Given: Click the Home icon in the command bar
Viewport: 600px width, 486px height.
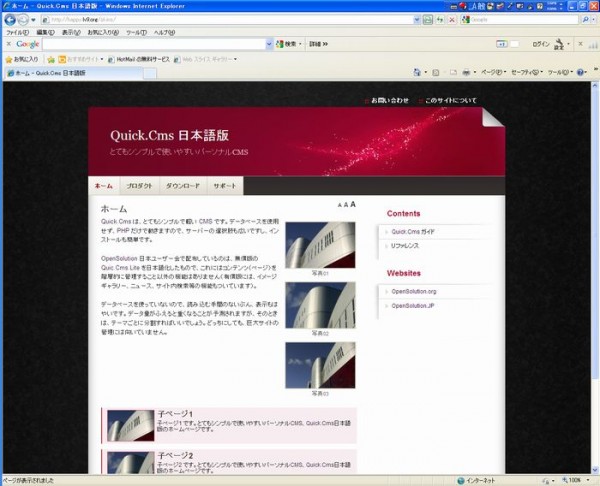Looking at the screenshot, I should tap(416, 73).
